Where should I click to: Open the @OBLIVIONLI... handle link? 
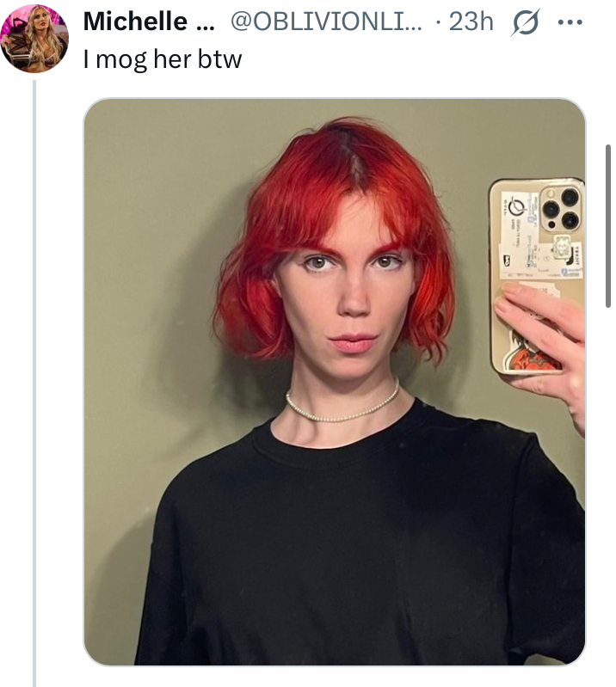(326, 21)
